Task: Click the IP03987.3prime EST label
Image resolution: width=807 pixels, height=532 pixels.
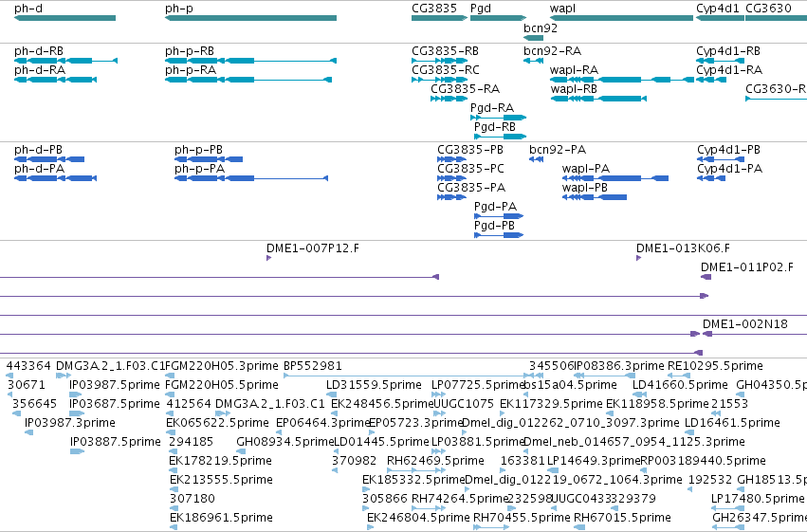Action: [70, 423]
